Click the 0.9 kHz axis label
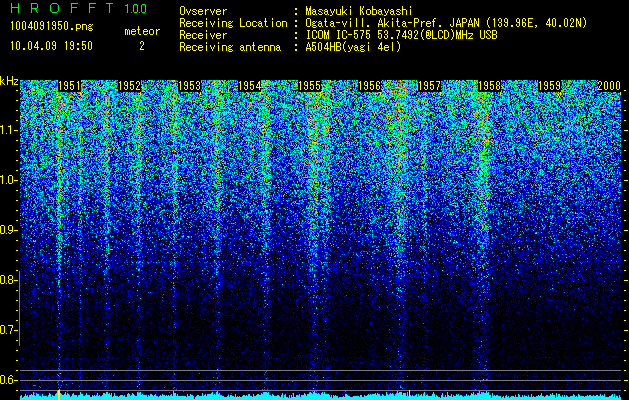The width and height of the screenshot is (629, 400). click(8, 230)
